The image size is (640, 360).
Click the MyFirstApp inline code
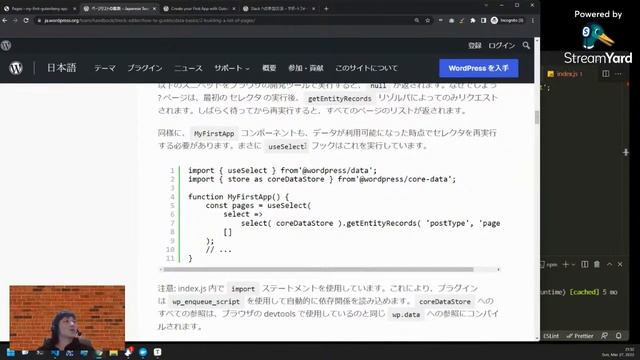tap(214, 133)
